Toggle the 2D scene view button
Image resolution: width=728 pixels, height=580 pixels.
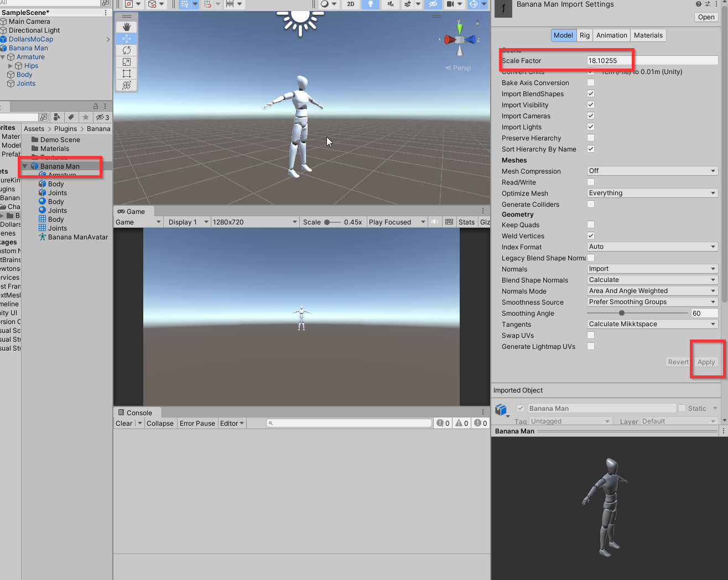point(351,4)
